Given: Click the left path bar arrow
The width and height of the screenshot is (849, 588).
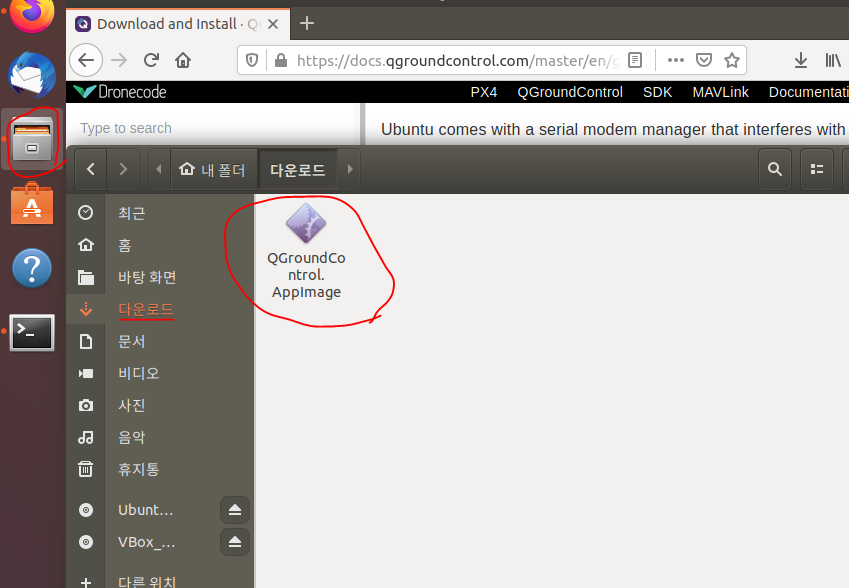Looking at the screenshot, I should click(x=159, y=169).
